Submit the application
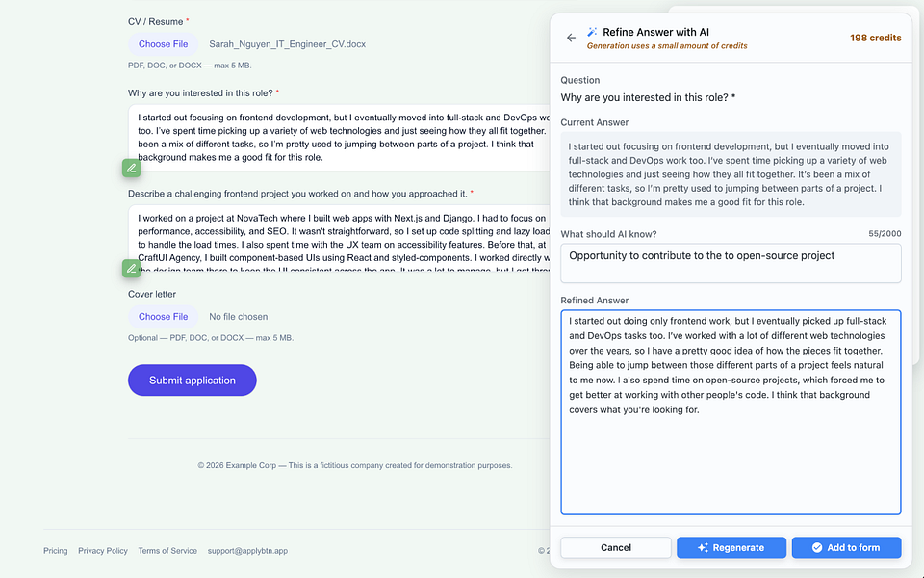The image size is (924, 578). pos(192,381)
